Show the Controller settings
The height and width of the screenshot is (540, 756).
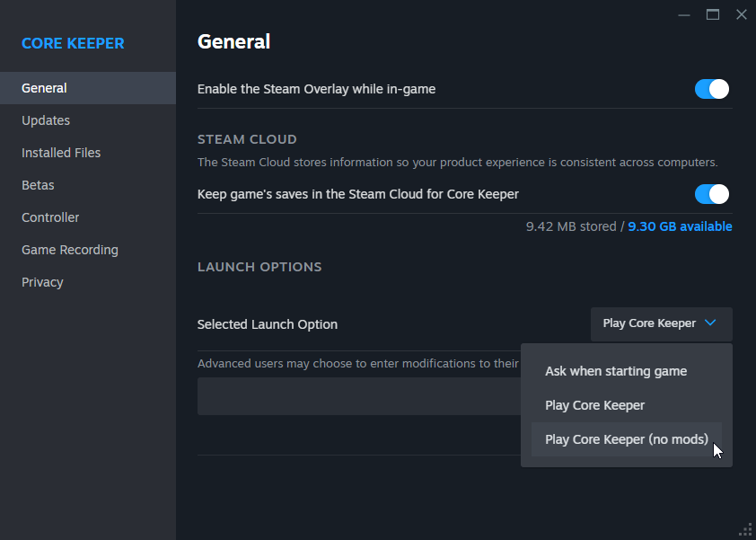(x=50, y=217)
